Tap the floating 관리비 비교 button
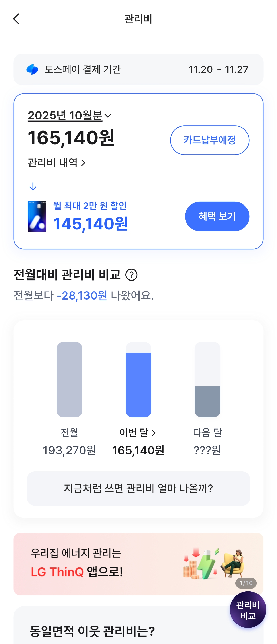The image size is (277, 644). pyautogui.click(x=248, y=610)
